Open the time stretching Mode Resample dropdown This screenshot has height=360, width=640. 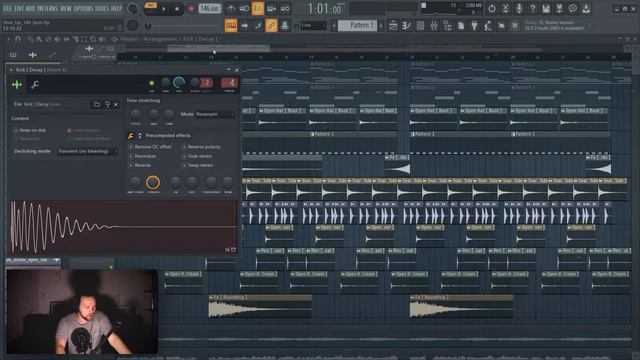215,114
